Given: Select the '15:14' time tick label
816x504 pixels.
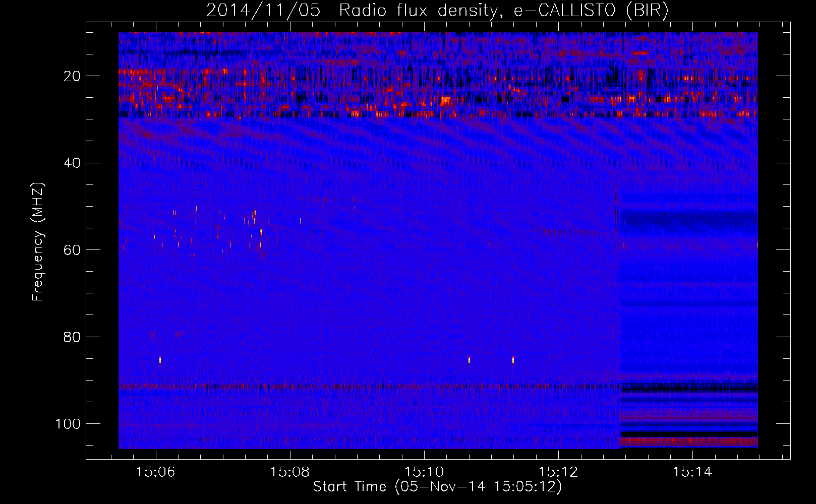Looking at the screenshot, I should pos(692,472).
